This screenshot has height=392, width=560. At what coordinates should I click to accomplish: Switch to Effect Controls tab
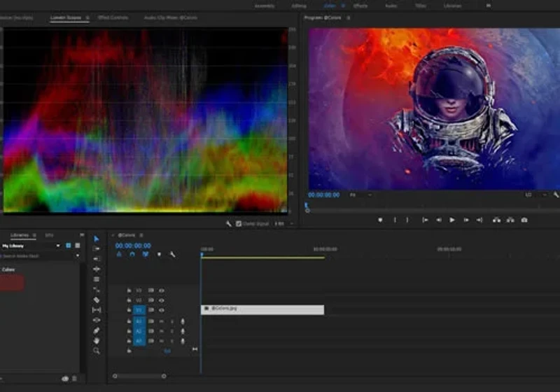click(x=113, y=17)
